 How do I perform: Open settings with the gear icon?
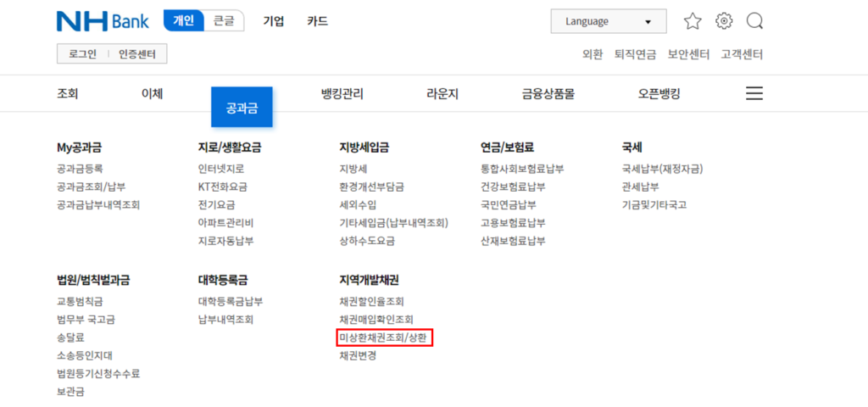tap(724, 21)
